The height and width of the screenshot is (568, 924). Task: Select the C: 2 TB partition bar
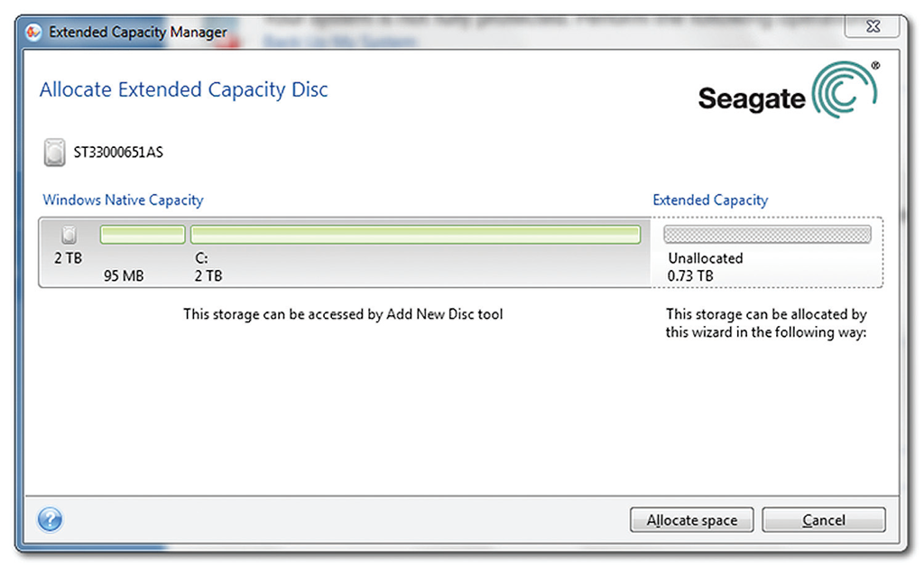[x=415, y=235]
